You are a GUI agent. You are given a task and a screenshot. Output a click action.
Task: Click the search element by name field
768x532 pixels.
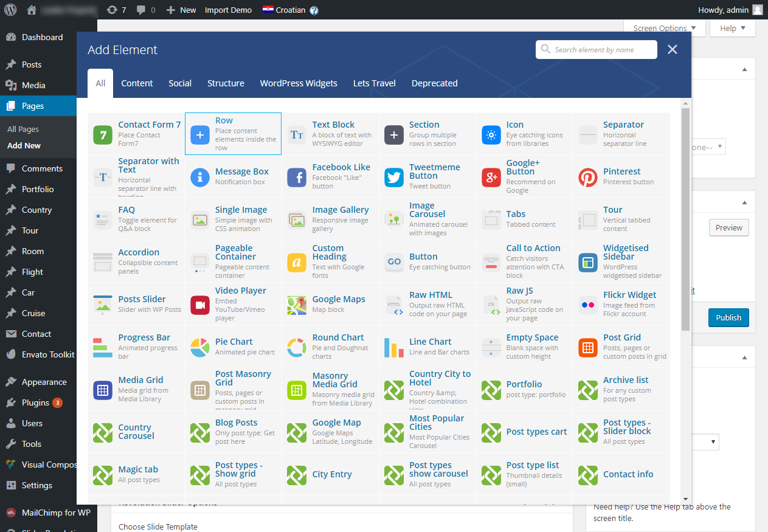(x=602, y=50)
